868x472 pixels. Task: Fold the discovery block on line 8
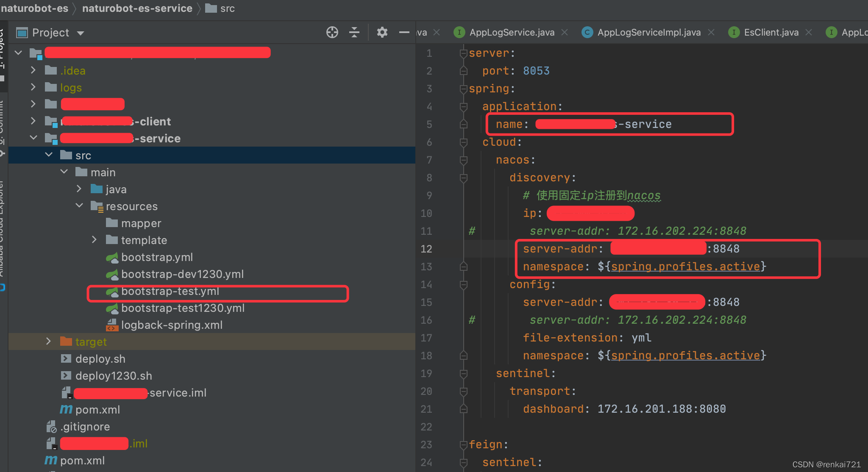(463, 178)
